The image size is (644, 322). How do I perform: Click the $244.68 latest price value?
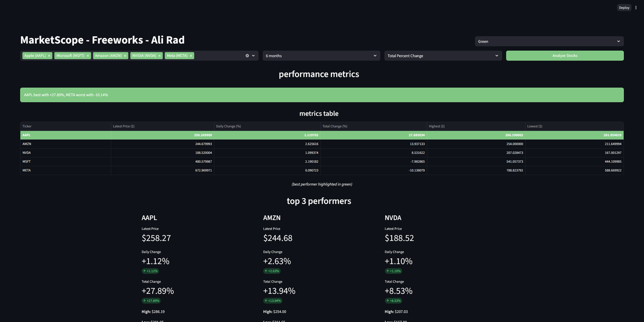click(278, 238)
